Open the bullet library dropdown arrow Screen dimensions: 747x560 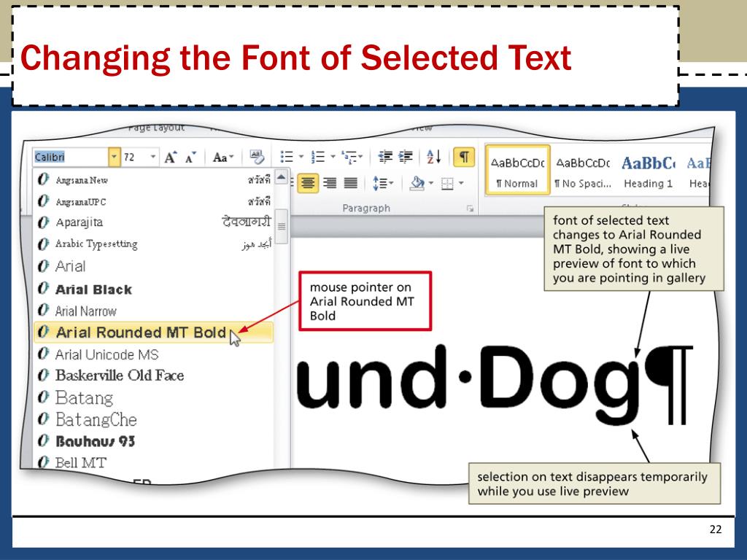pyautogui.click(x=301, y=157)
